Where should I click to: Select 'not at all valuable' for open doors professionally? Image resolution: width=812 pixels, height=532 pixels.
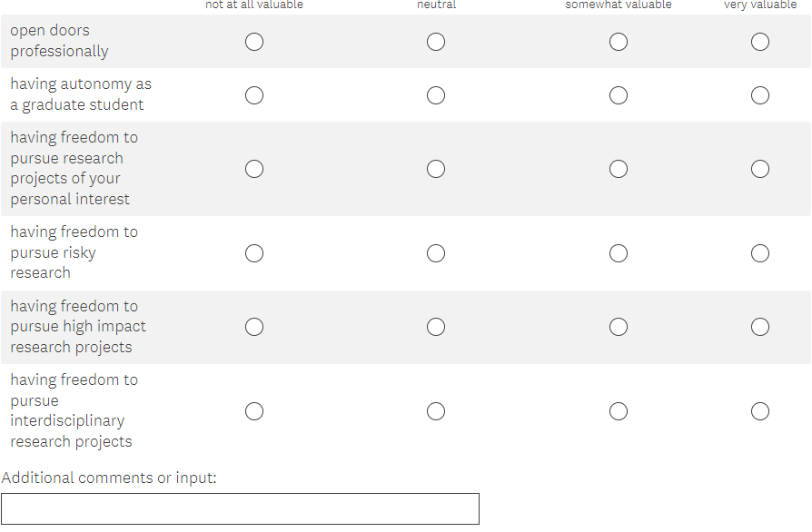(254, 42)
